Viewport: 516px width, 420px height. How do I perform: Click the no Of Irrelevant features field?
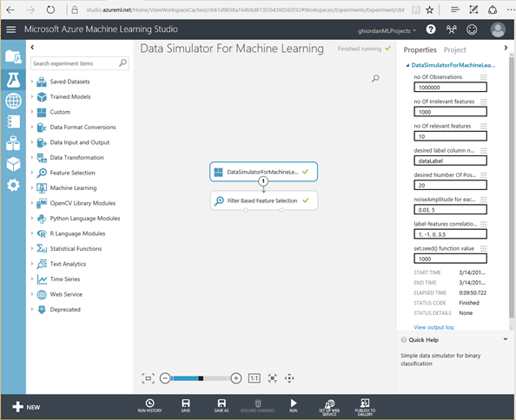[x=450, y=112]
